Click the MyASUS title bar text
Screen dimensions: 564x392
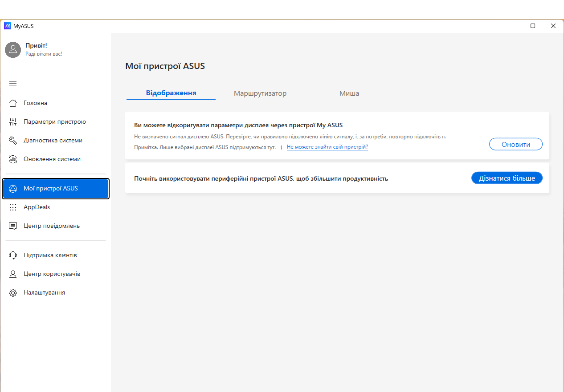pyautogui.click(x=23, y=26)
